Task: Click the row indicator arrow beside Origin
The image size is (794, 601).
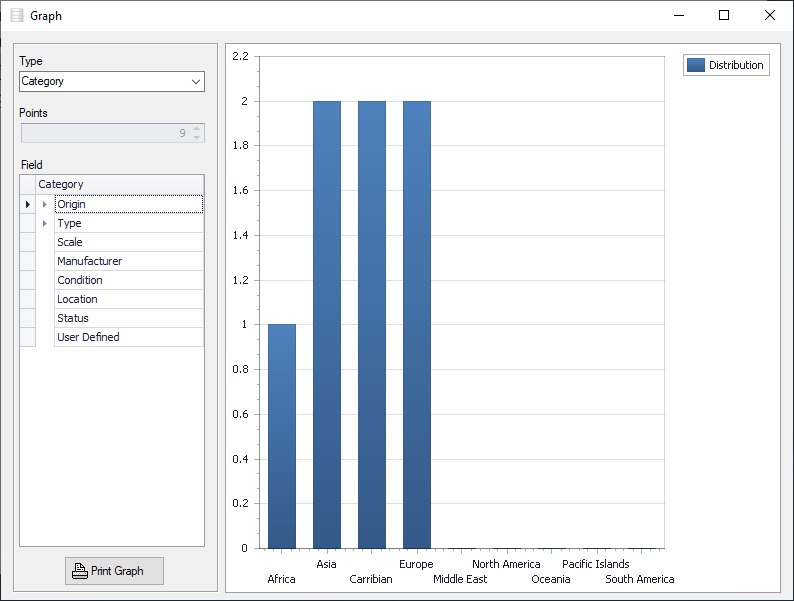Action: [27, 204]
